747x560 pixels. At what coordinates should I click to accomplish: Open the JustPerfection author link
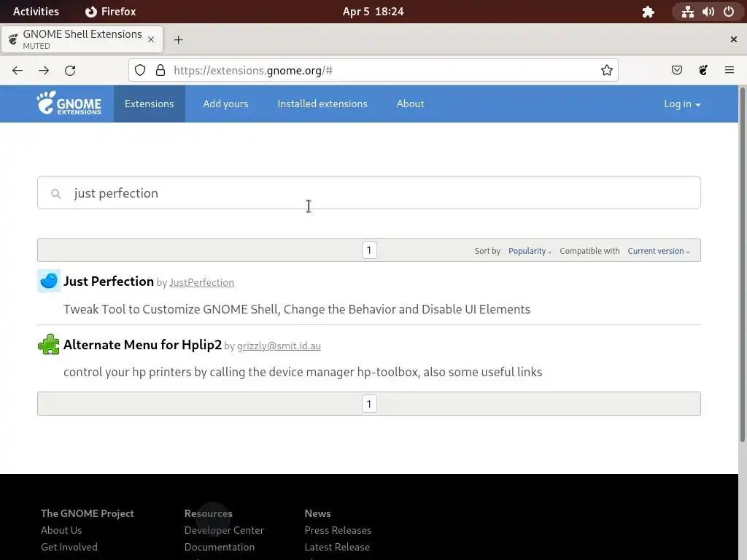point(201,282)
